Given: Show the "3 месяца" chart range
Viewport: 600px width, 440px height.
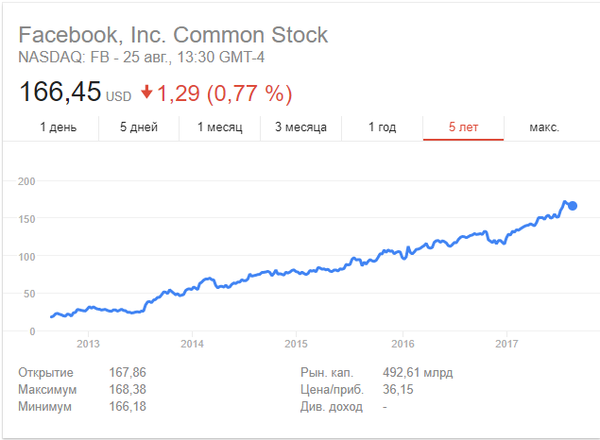Looking at the screenshot, I should 301,128.
